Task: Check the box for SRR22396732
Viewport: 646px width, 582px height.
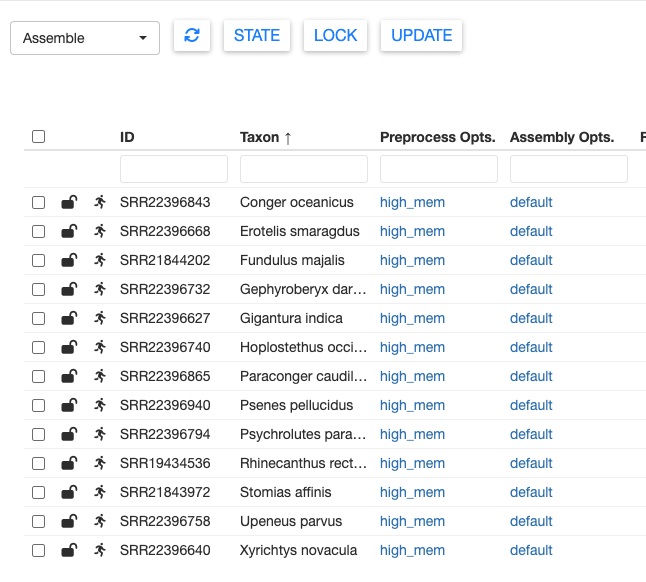Action: [x=38, y=289]
